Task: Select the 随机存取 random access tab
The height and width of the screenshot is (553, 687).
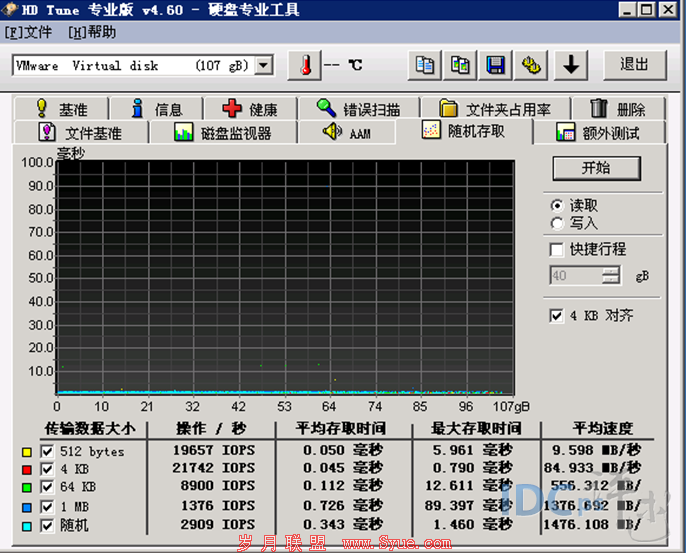Action: (464, 131)
